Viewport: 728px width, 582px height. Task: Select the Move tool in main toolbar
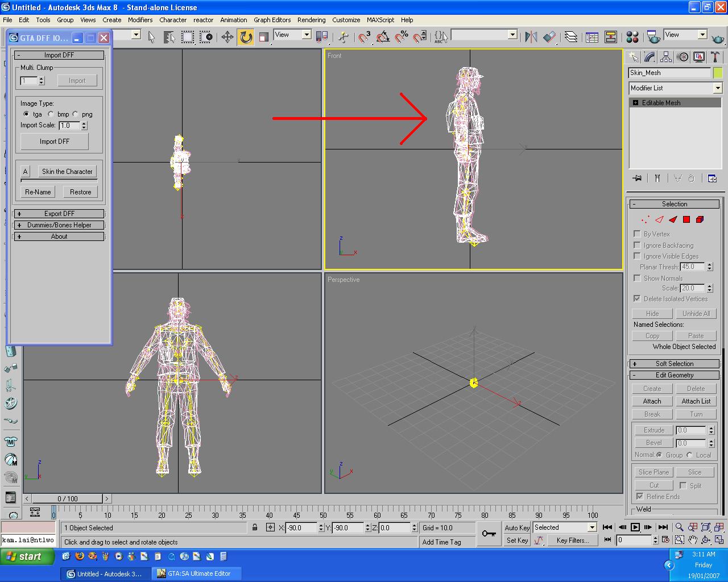(x=227, y=38)
